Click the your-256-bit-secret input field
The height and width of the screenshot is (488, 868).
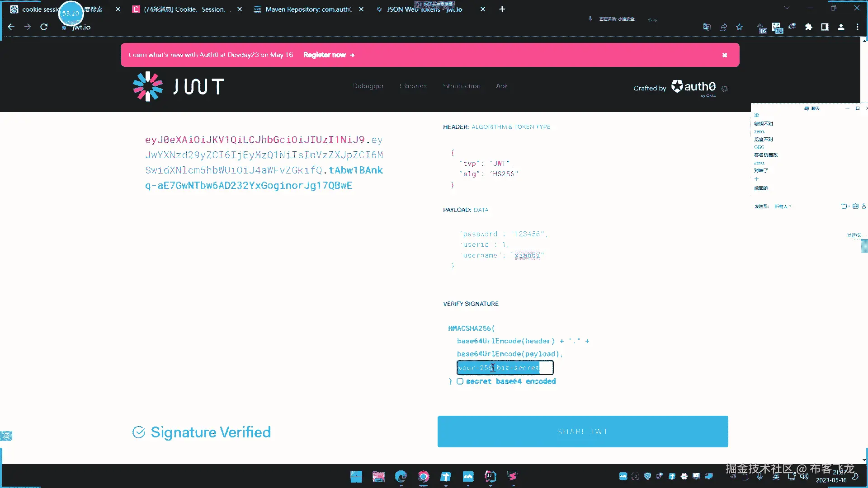click(x=505, y=368)
